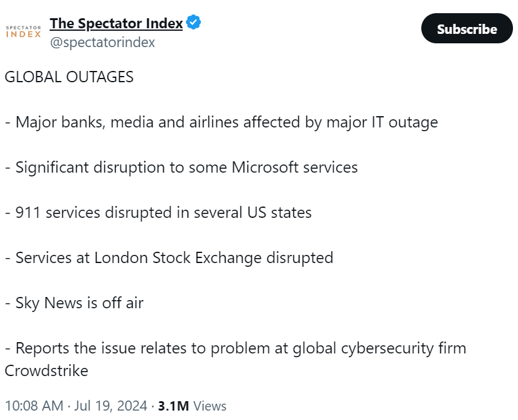Click the Spectator Index profile avatar logo

coord(23,31)
